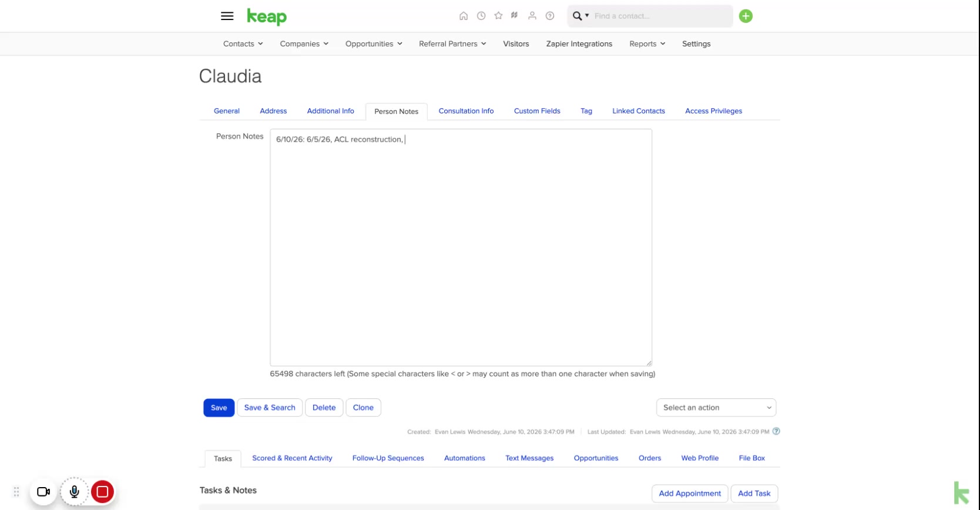Click the green plus add button
Screen dimensions: 980x510
point(746,16)
